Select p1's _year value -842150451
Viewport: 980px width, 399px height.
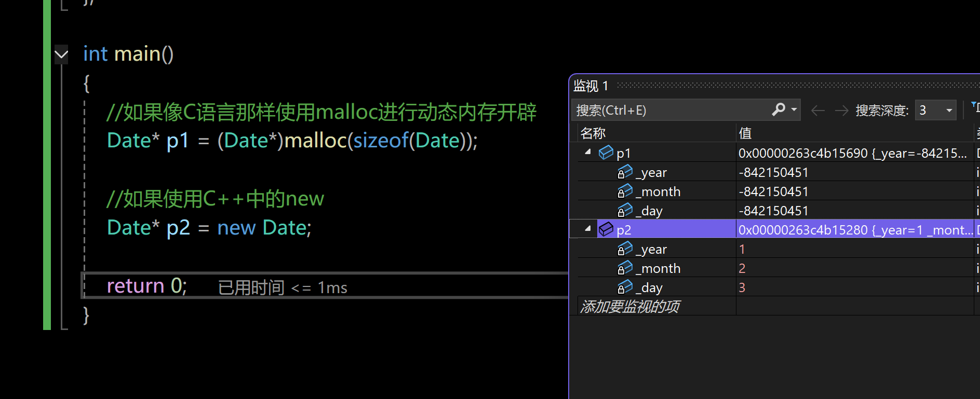tap(773, 172)
